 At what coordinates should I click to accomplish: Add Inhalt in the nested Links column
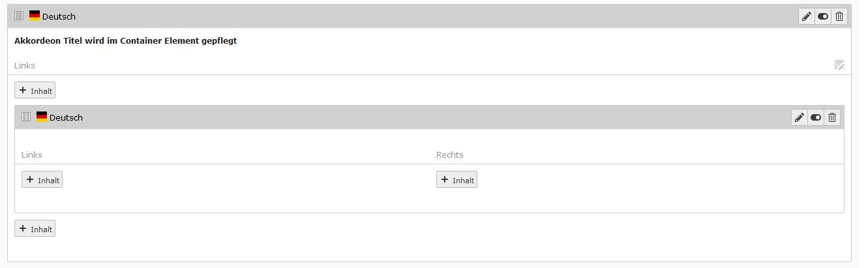pos(42,179)
